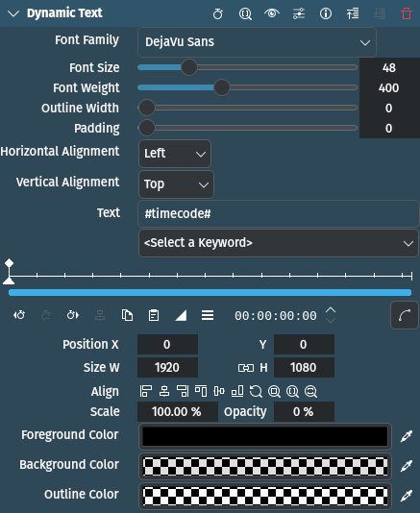Image resolution: width=420 pixels, height=513 pixels.
Task: Open the Background Color swatch
Action: click(265, 466)
